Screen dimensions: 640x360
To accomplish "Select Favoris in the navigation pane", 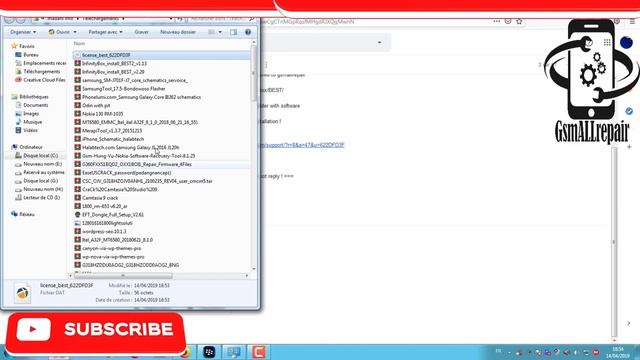I will click(27, 46).
